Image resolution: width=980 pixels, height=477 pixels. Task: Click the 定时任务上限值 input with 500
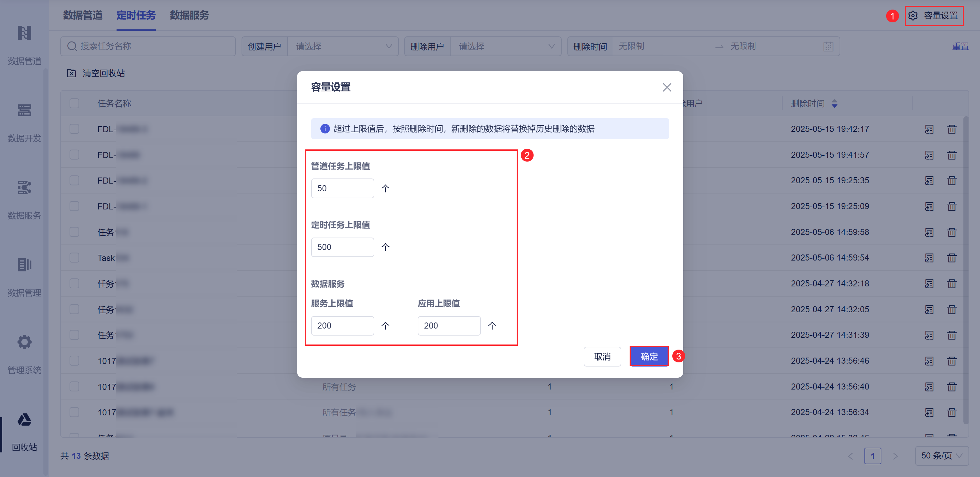tap(342, 247)
